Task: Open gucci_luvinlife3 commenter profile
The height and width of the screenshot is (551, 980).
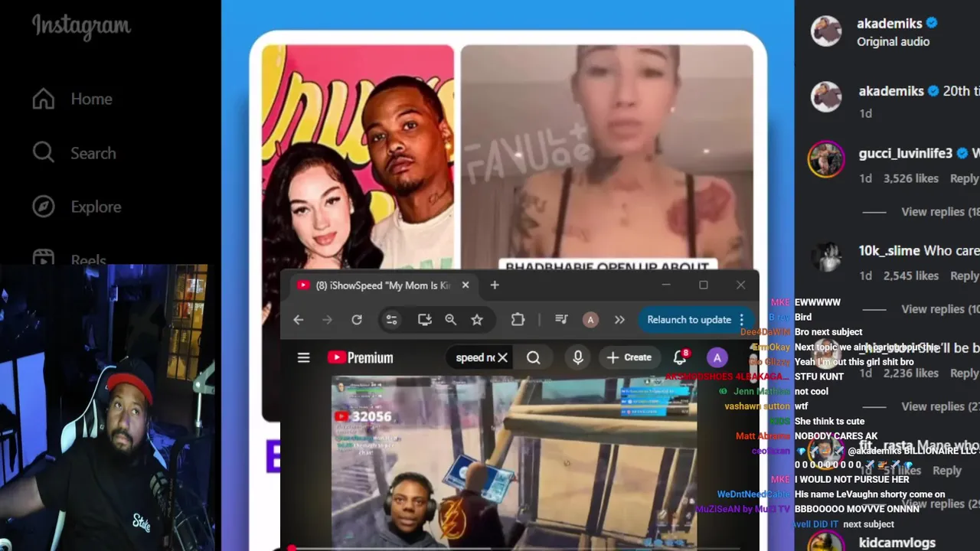Action: point(906,153)
